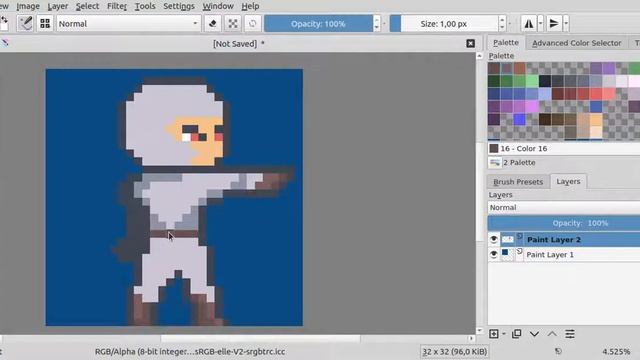Open the Select menu
640x360 pixels.
pos(87,6)
